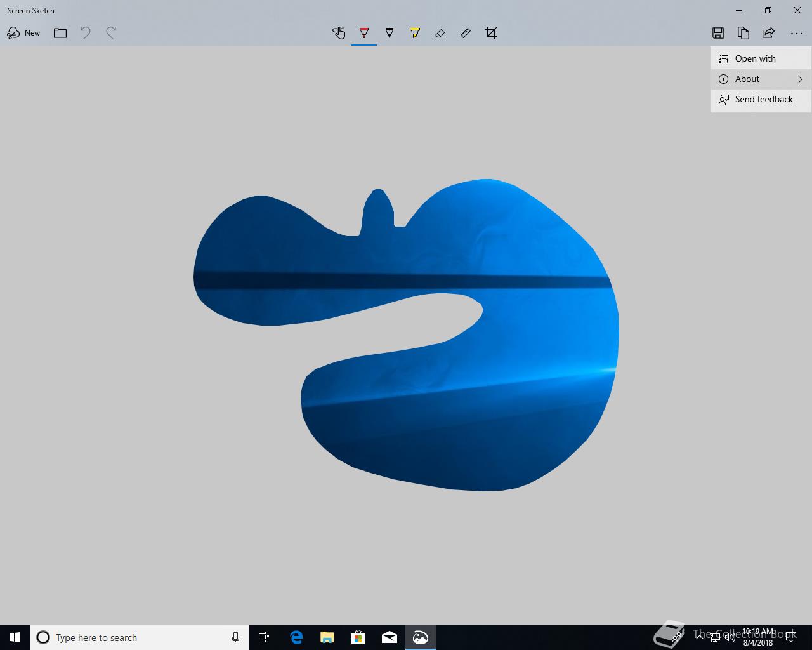Open Mail from the taskbar
This screenshot has width=812, height=650.
click(390, 637)
